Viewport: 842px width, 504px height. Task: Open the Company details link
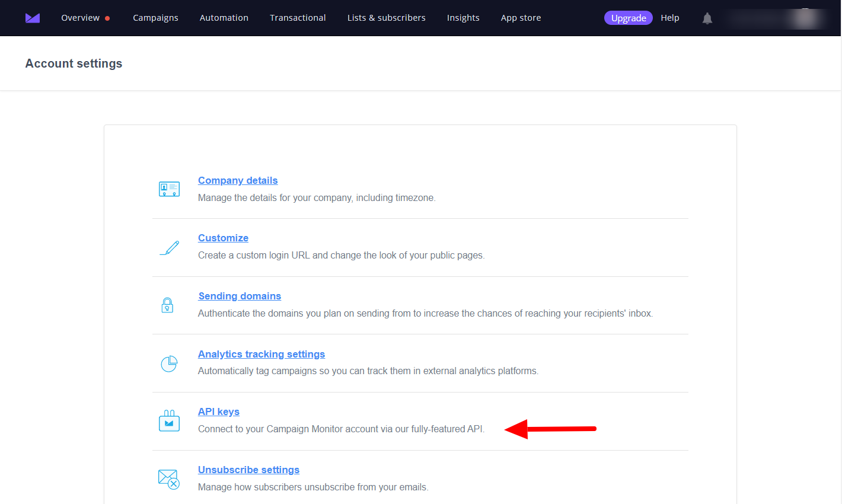(x=238, y=180)
